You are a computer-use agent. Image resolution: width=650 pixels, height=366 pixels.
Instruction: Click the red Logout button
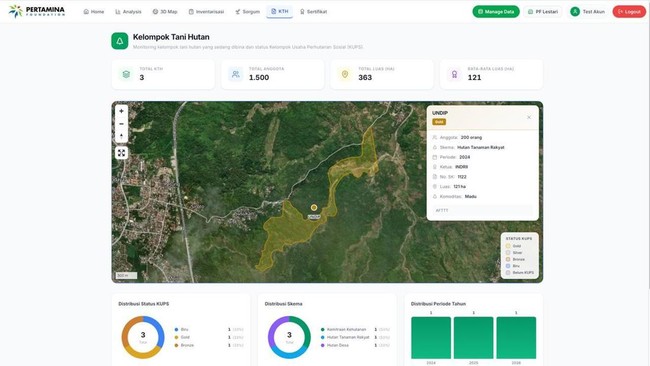pos(629,12)
